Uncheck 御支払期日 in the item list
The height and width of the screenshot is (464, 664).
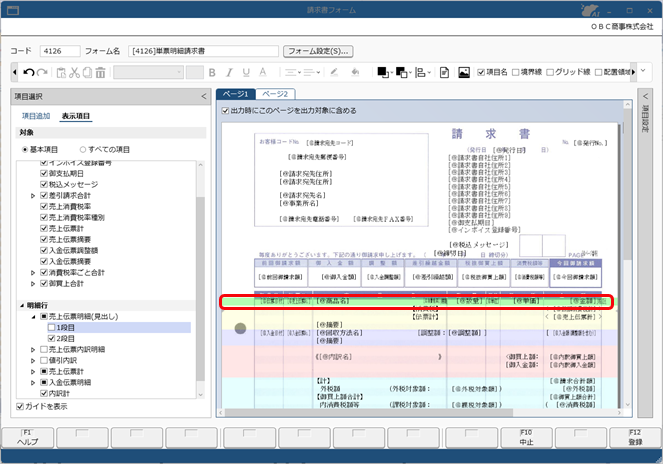pyautogui.click(x=44, y=173)
